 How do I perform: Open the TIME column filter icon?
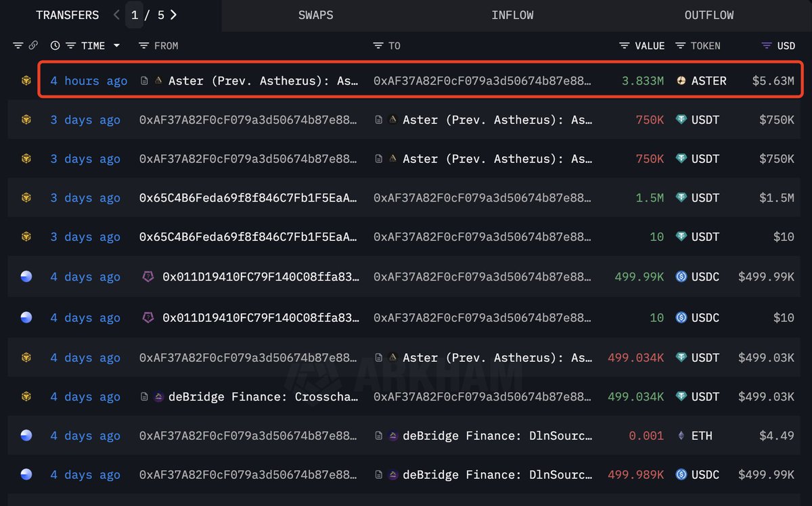pos(70,45)
